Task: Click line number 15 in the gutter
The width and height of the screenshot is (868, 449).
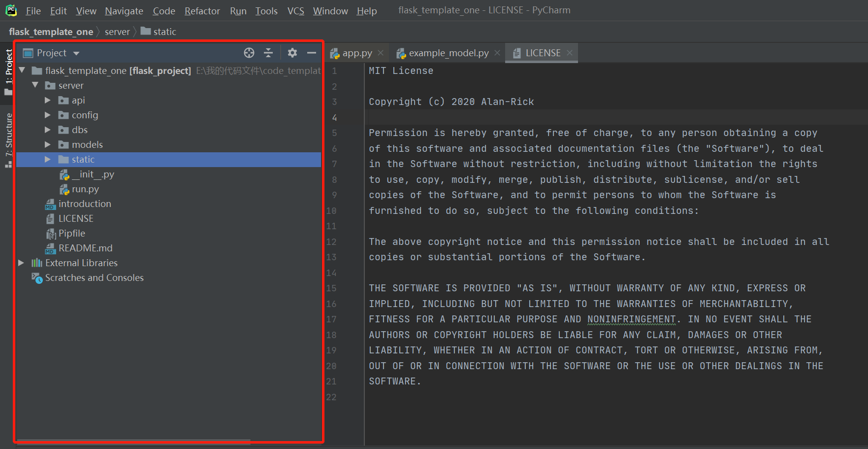Action: (x=331, y=288)
